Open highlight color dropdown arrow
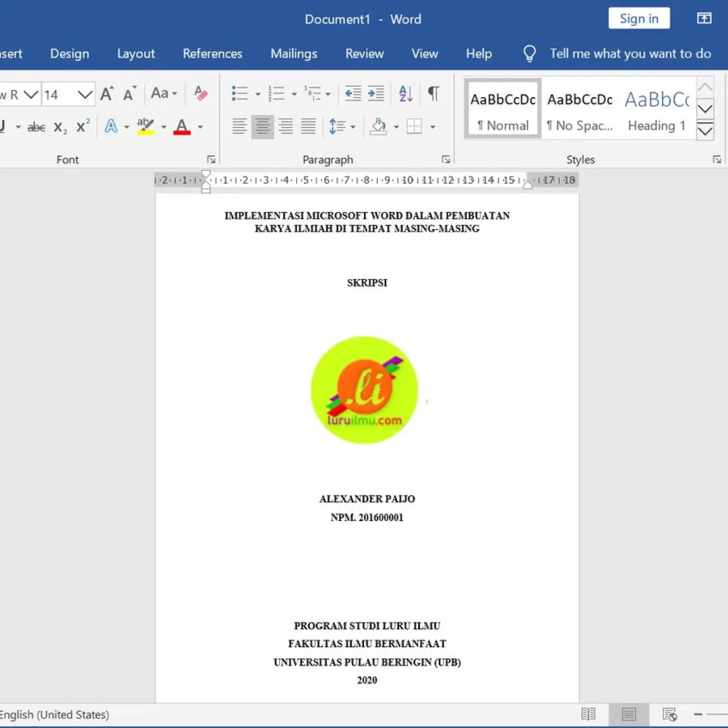 point(164,127)
